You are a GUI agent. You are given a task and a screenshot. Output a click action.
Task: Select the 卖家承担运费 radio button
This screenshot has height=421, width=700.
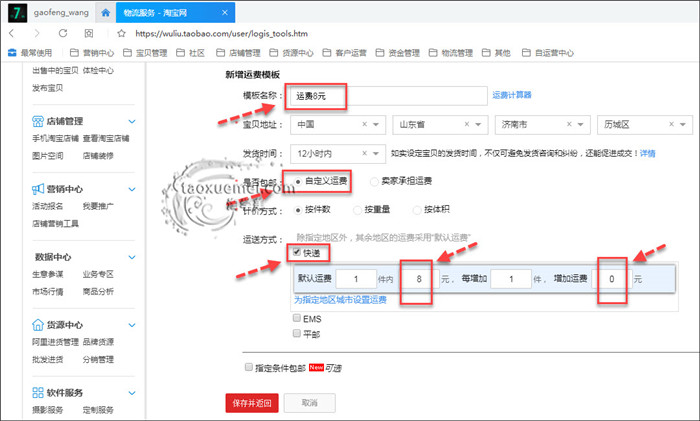pos(374,181)
